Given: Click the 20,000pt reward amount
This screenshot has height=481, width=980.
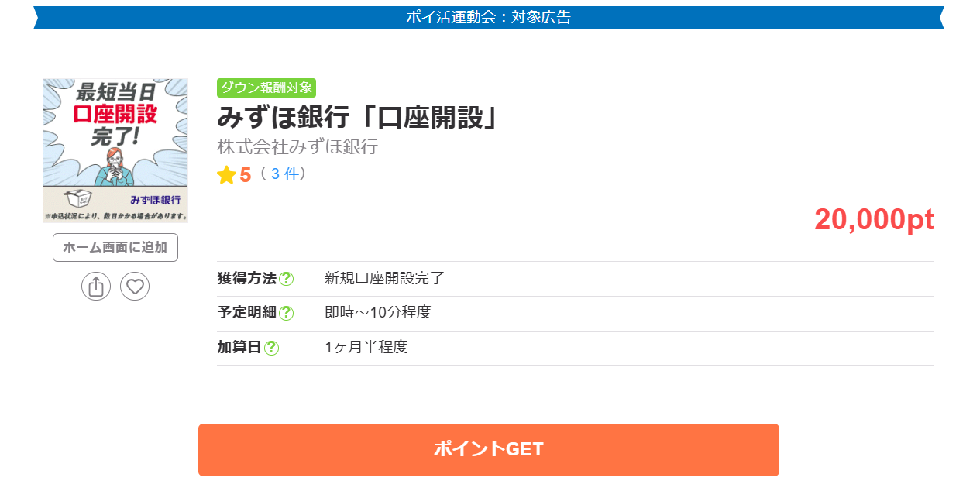Looking at the screenshot, I should [x=874, y=220].
